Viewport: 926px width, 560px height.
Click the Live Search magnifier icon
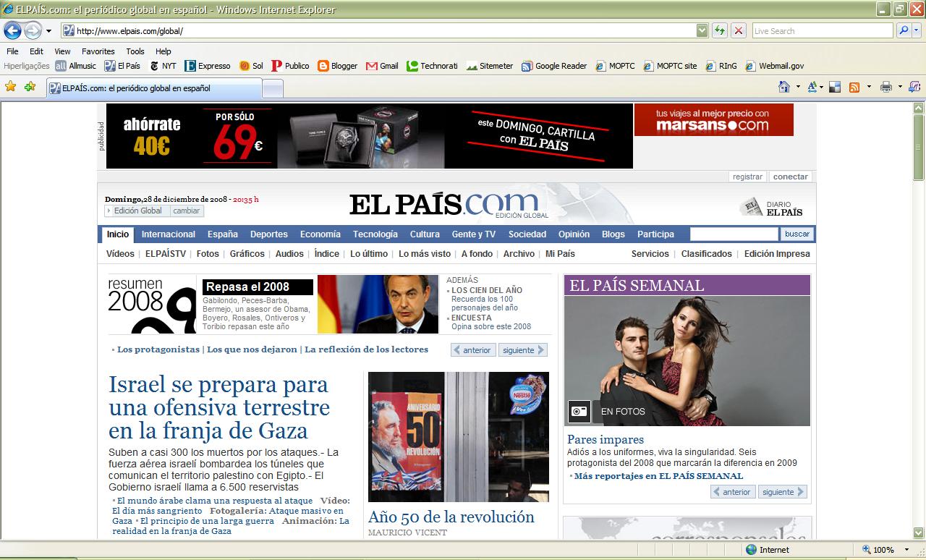903,30
